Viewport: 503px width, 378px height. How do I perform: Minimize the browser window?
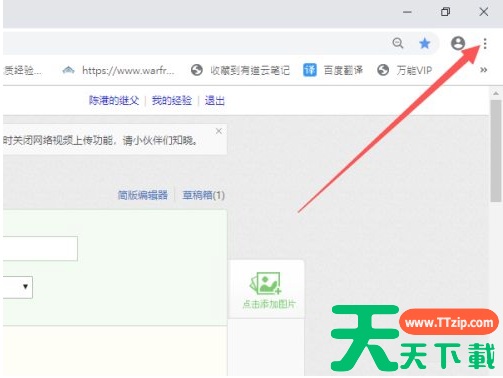point(407,12)
